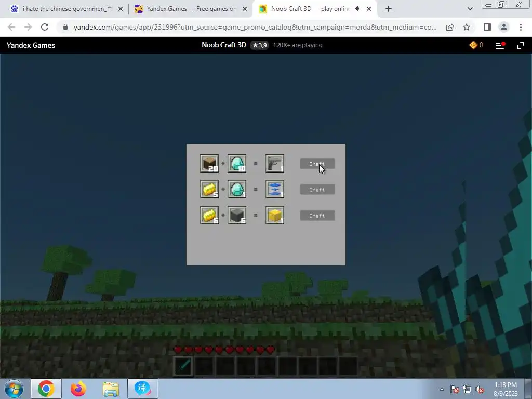The height and width of the screenshot is (399, 532).
Task: Expand the tab search dropdown arrow
Action: (470, 9)
